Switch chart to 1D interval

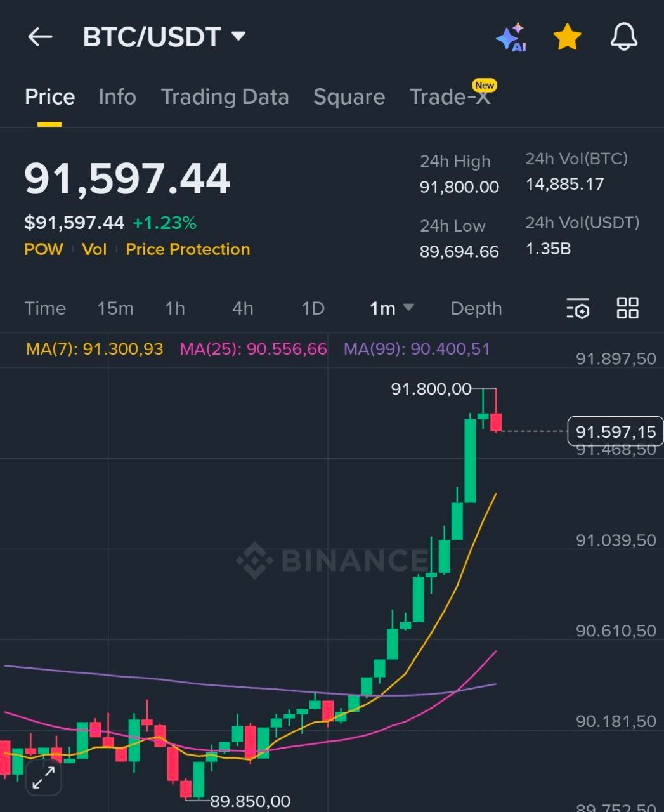coord(313,308)
